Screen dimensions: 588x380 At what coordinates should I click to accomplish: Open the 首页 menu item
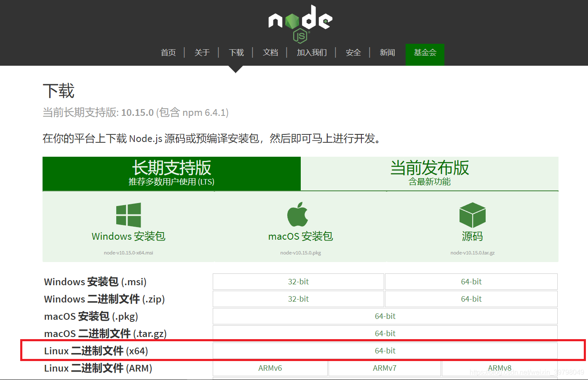tap(168, 53)
